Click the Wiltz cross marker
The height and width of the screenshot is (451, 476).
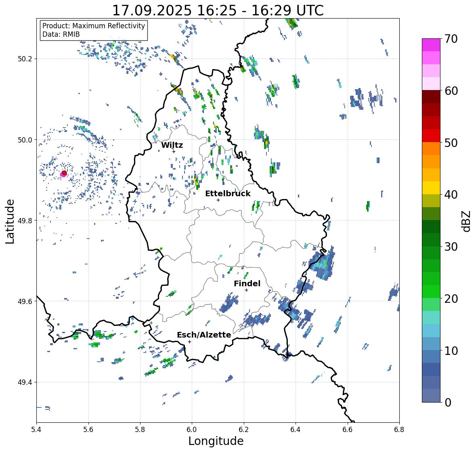[174, 151]
